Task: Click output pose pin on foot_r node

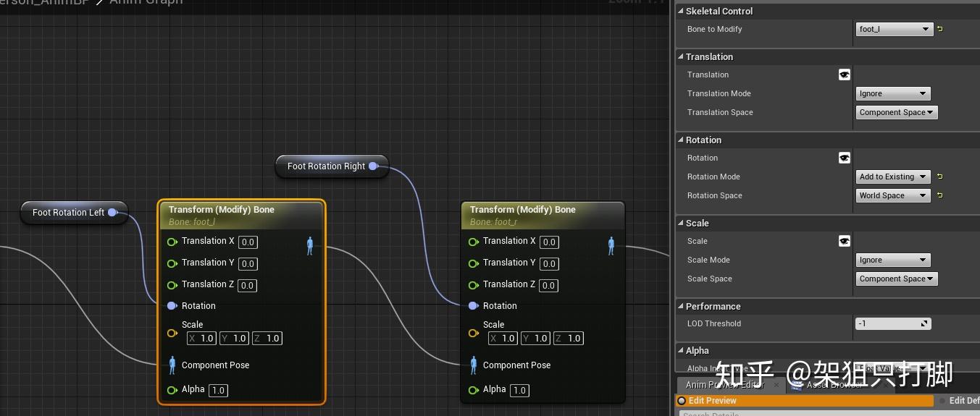Action: coord(611,246)
